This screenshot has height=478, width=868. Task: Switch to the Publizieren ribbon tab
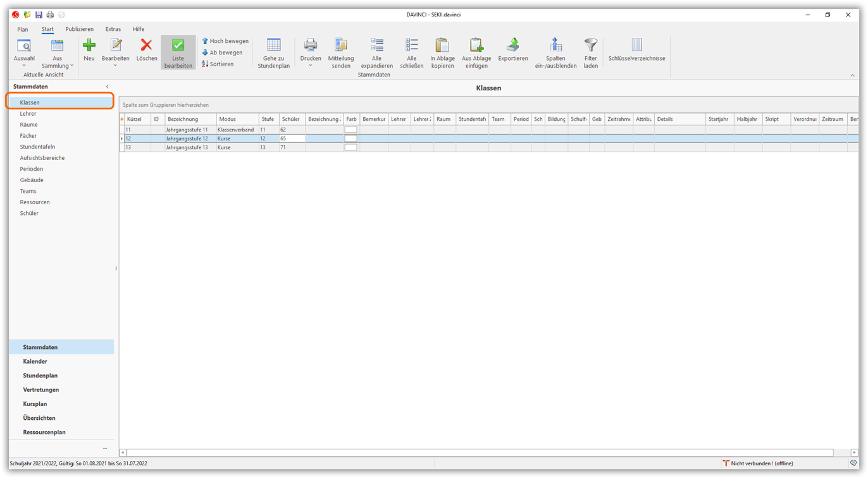tap(79, 29)
